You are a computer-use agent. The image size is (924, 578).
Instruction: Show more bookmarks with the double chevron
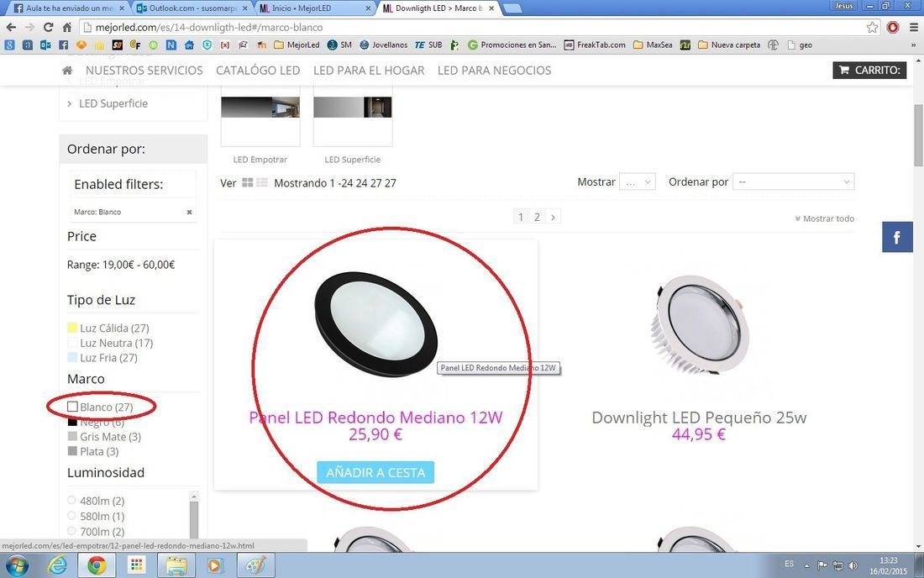[x=914, y=45]
